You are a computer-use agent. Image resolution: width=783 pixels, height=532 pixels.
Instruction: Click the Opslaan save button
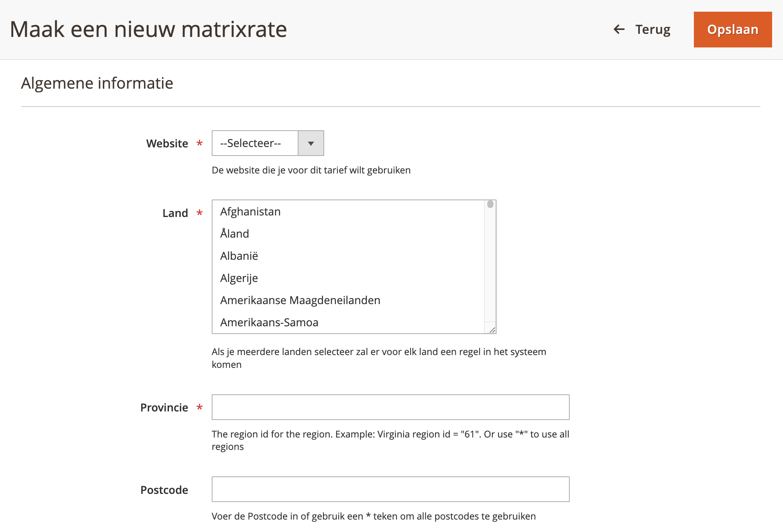(x=732, y=30)
